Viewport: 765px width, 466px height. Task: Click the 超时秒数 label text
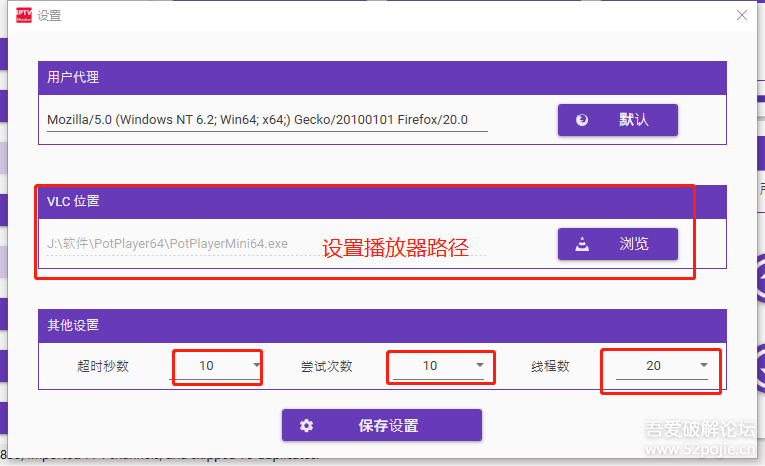(103, 366)
